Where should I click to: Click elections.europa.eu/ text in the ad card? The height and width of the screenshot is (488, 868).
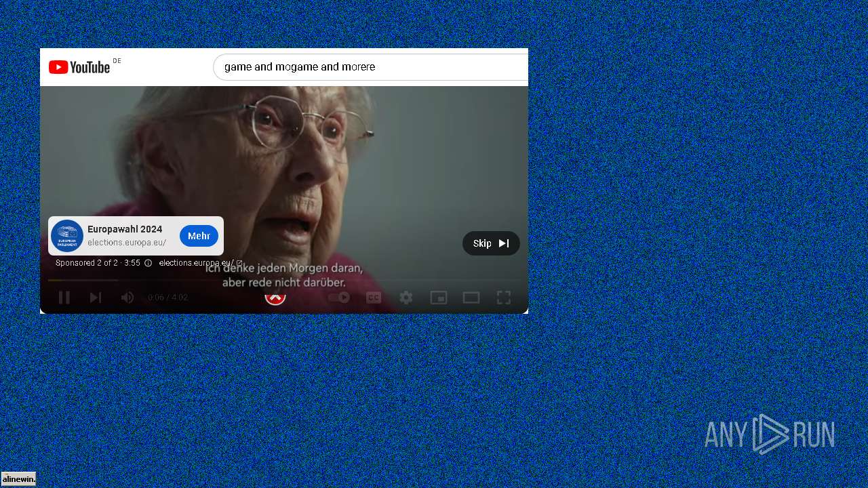tap(127, 243)
